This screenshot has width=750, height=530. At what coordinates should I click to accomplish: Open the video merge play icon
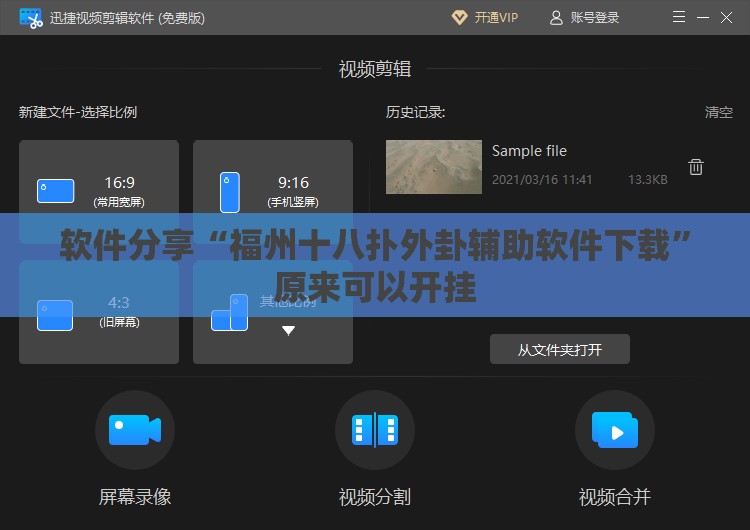pos(615,430)
